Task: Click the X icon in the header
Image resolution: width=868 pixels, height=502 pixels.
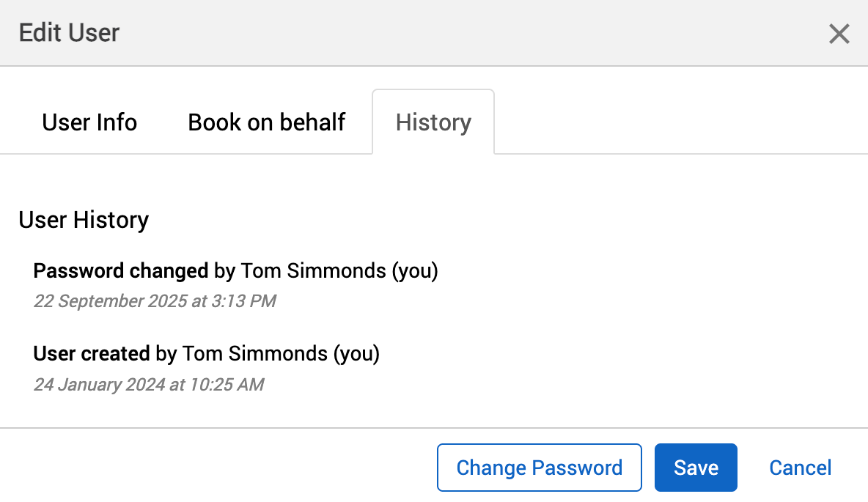Action: [839, 34]
